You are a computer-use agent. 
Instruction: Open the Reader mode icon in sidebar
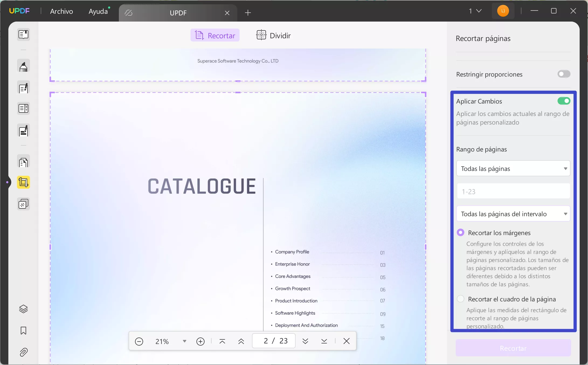pyautogui.click(x=23, y=35)
